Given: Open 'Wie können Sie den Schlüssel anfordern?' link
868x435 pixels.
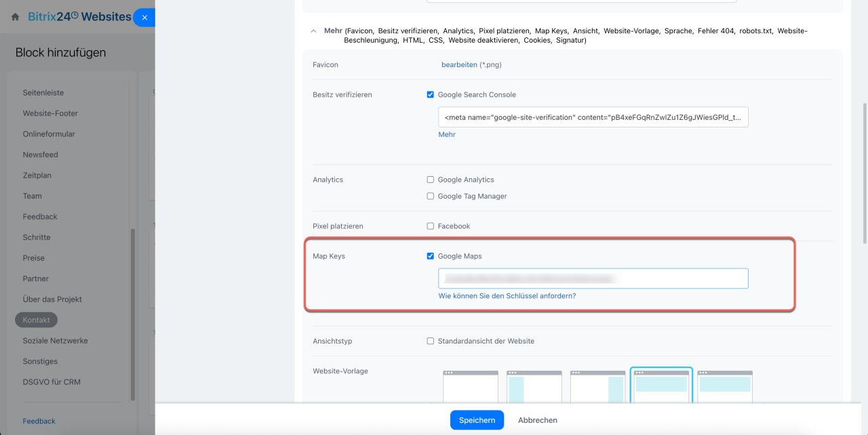Looking at the screenshot, I should pos(507,296).
